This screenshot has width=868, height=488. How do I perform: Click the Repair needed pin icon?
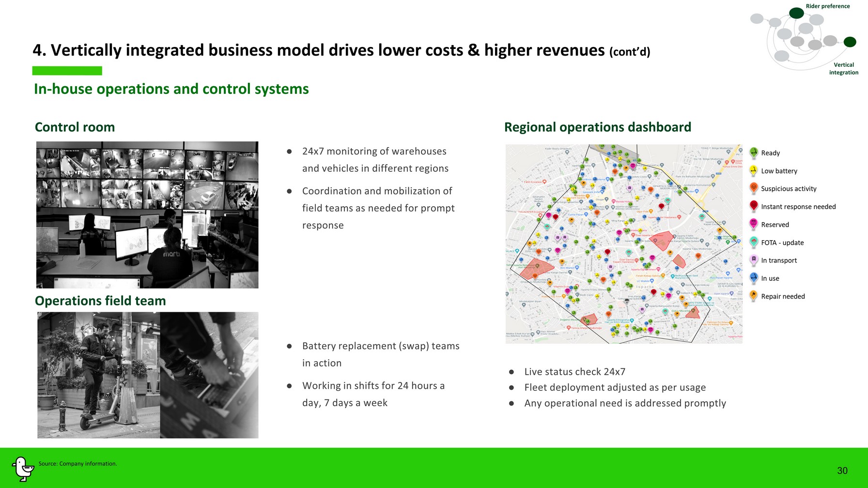tap(754, 296)
